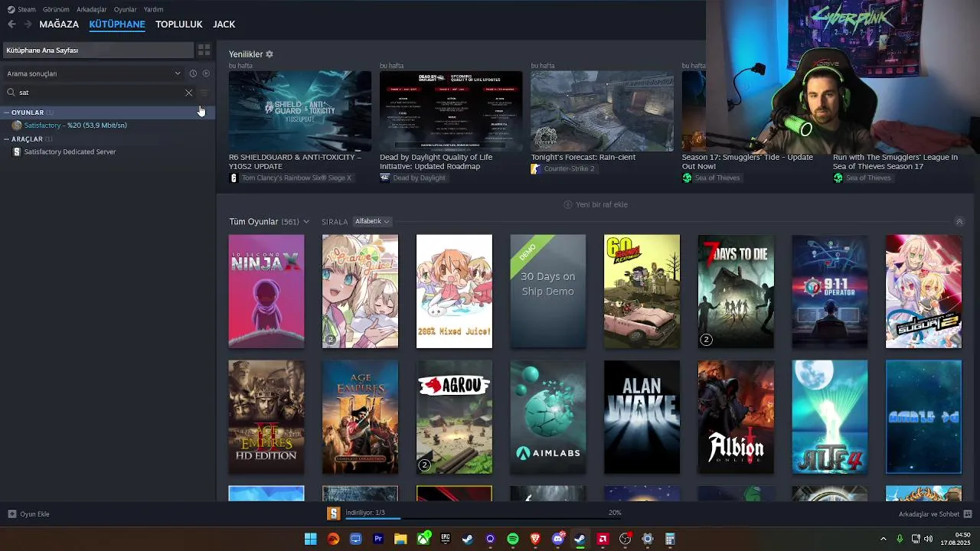Open Görünüm menu
The width and height of the screenshot is (980, 551).
56,9
